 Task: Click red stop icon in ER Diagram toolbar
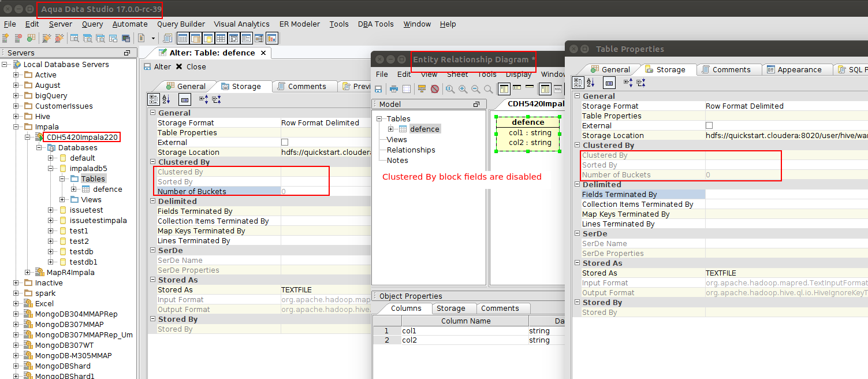pos(435,89)
